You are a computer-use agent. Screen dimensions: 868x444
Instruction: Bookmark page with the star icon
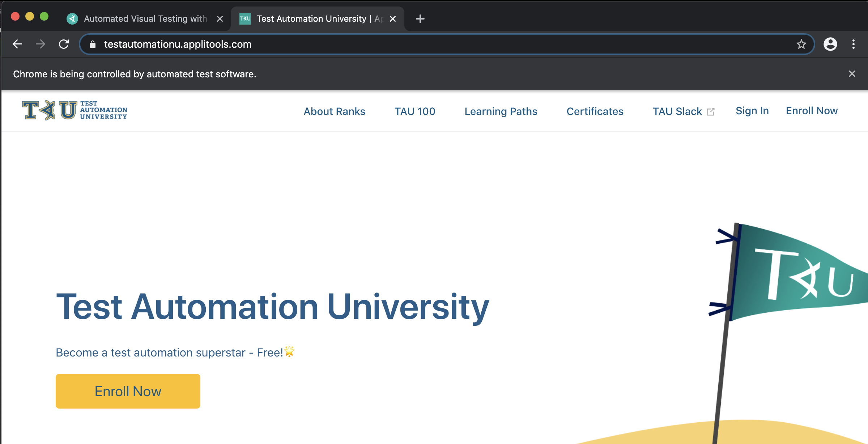(x=801, y=44)
